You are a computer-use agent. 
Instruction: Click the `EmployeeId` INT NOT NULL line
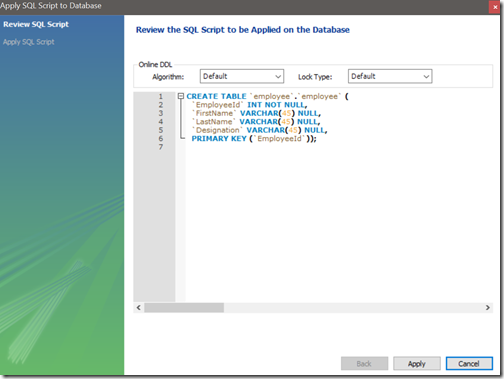pos(249,105)
